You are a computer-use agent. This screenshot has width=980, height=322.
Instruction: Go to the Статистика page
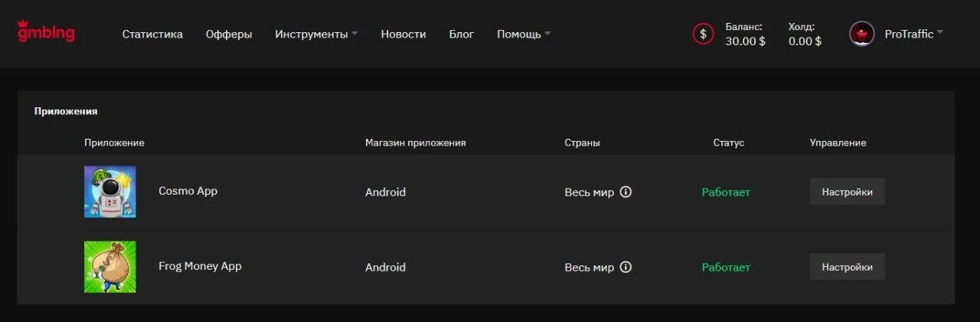152,34
